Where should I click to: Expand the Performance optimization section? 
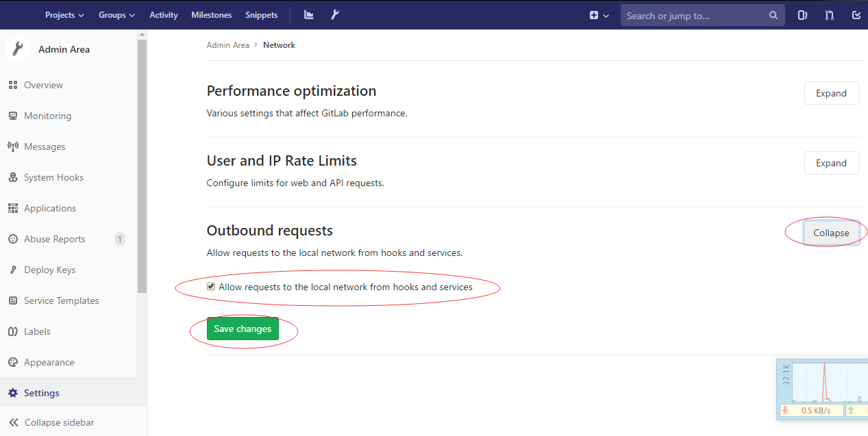(831, 93)
